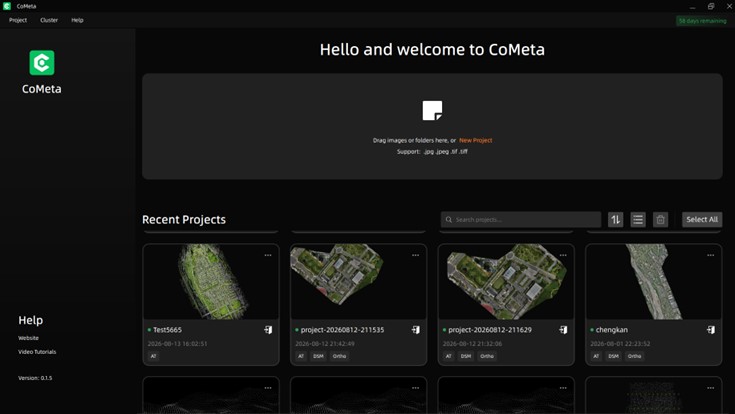Open project-20260812-211629 thumbnail

coord(506,282)
